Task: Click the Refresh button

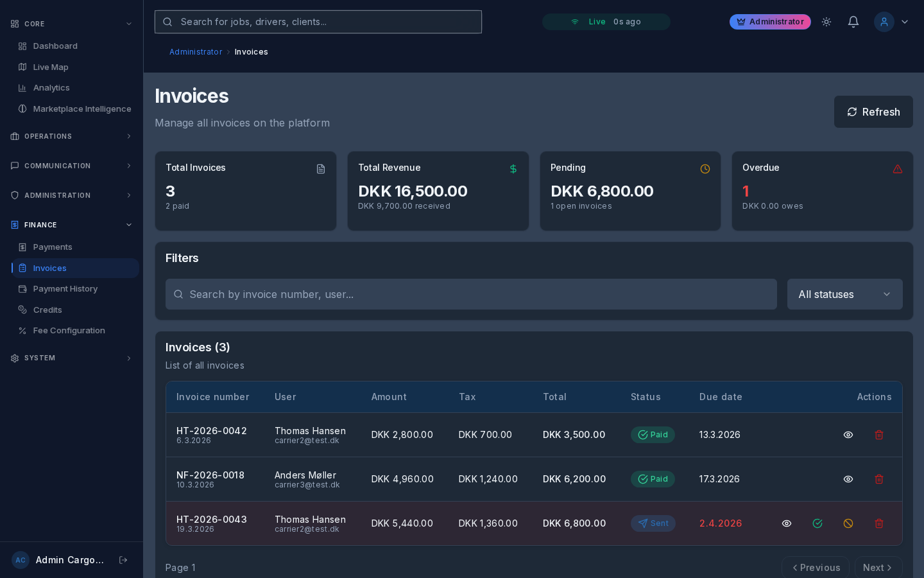Action: 873,112
